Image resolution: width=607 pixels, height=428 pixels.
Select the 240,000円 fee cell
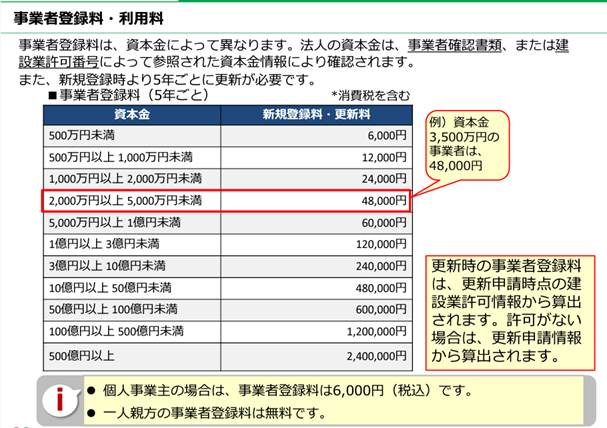(316, 266)
